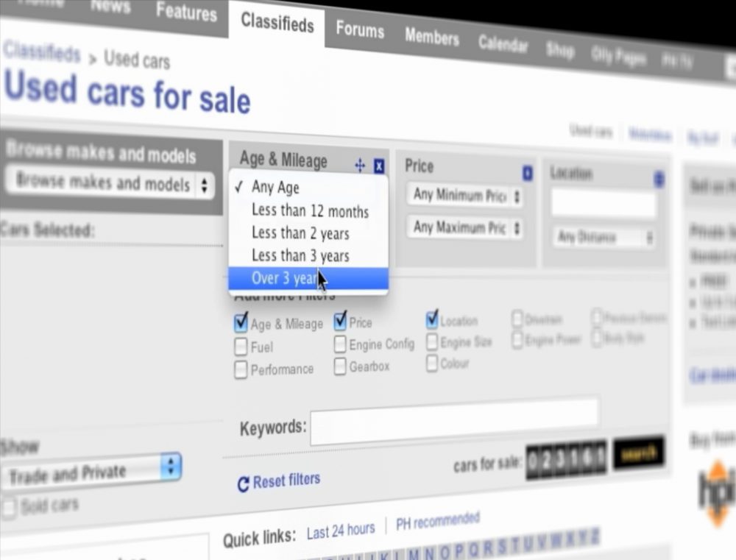736x560 pixels.
Task: Click the cars for sale counter
Action: [566, 460]
